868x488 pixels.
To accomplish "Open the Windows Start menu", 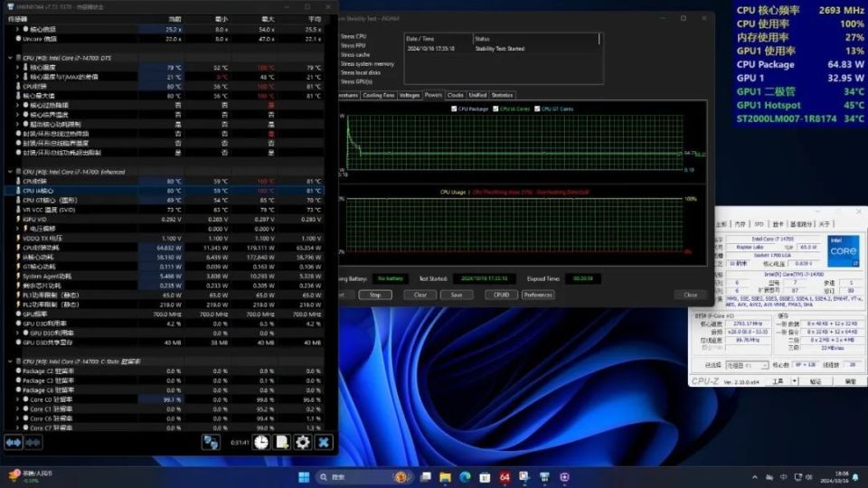I will [304, 476].
